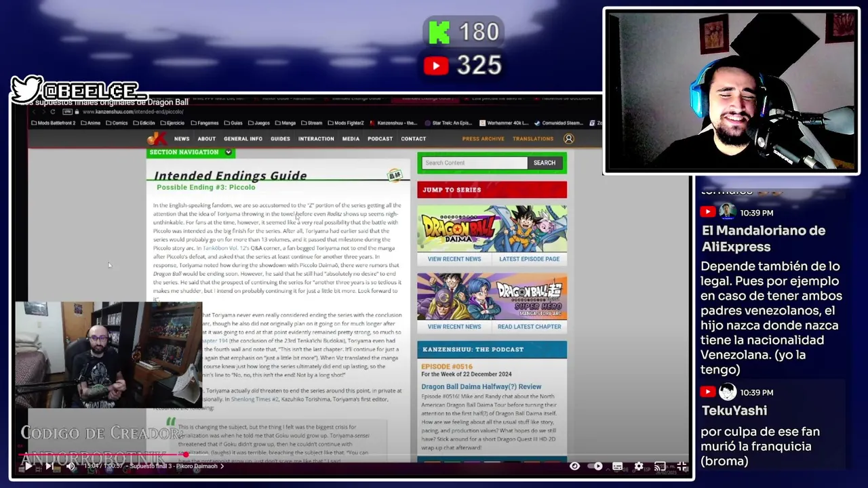Open the Stream bookmark folder
The width and height of the screenshot is (868, 488).
coord(312,123)
